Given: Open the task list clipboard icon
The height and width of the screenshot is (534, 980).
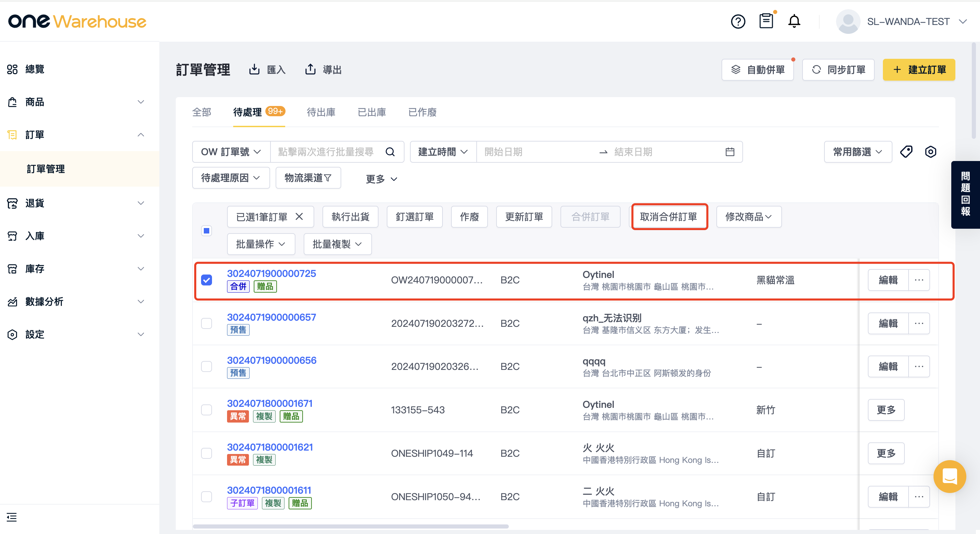Looking at the screenshot, I should click(x=766, y=21).
